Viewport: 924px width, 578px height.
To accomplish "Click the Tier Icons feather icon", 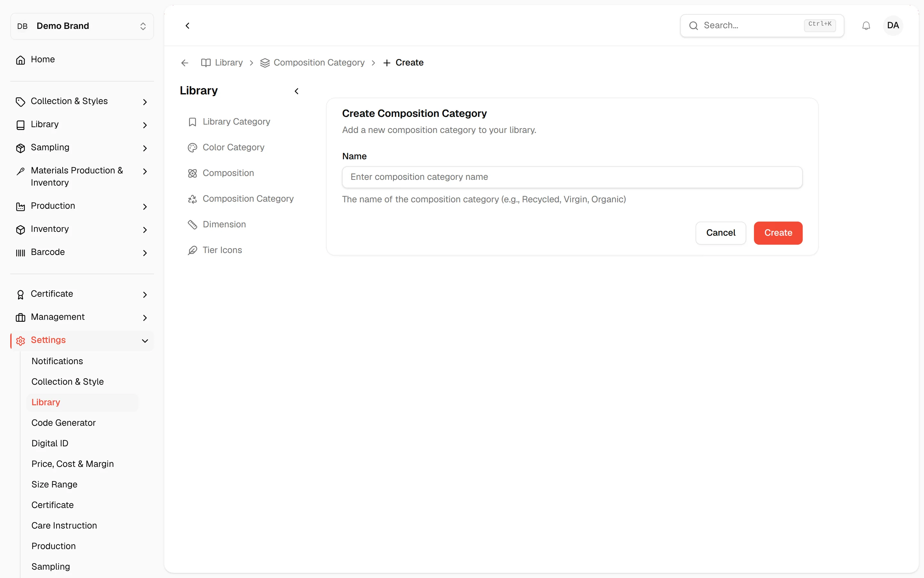I will [193, 250].
